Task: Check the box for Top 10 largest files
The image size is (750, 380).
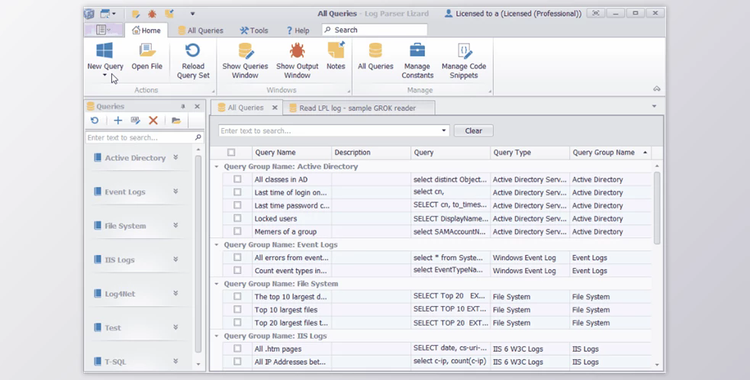Action: tap(237, 309)
